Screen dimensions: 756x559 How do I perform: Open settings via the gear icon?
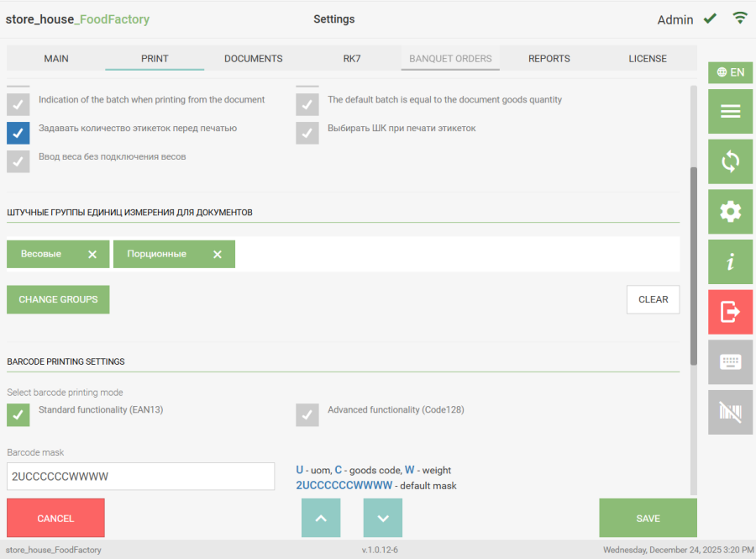(x=730, y=212)
